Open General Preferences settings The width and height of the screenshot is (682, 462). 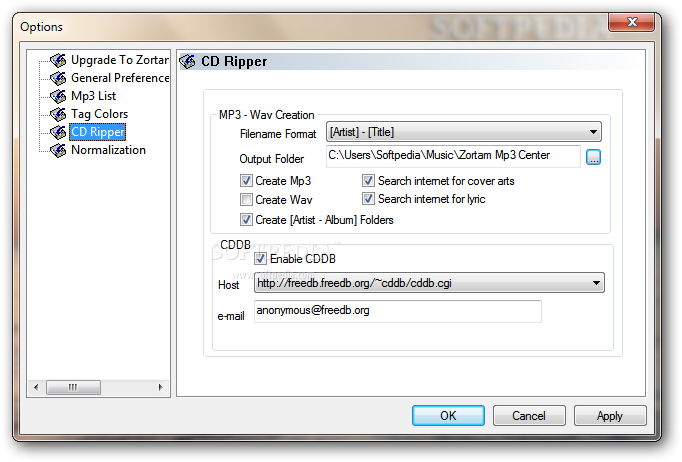pos(120,78)
